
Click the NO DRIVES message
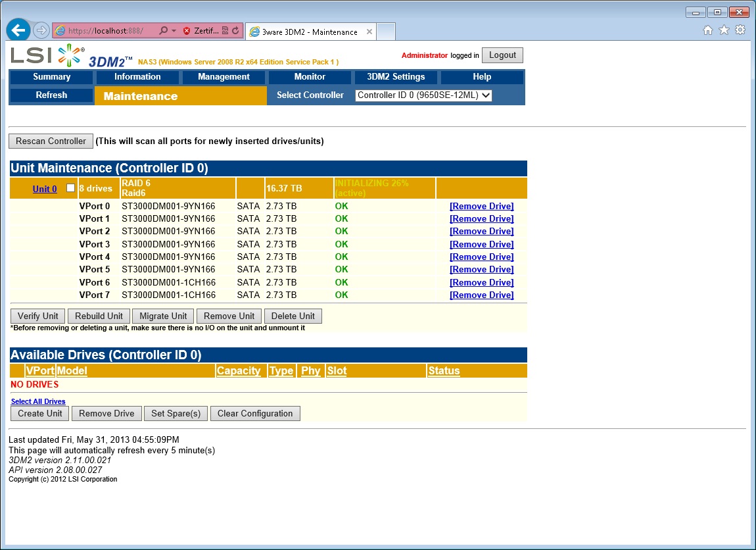tap(35, 384)
